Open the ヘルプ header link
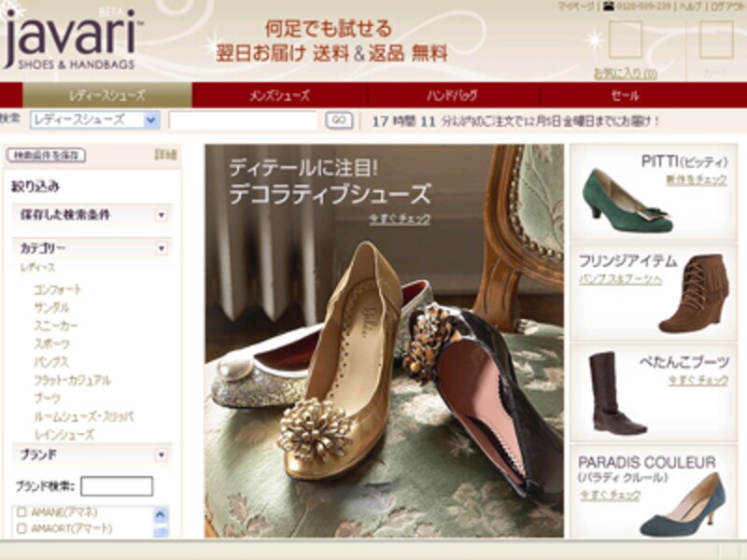Viewport: 747px width, 560px height. [690, 7]
